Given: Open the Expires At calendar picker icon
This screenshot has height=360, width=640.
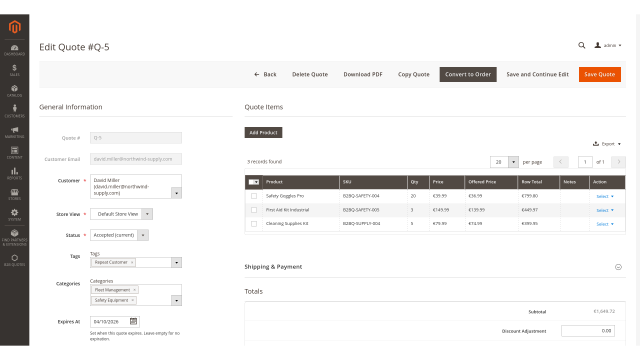Looking at the screenshot, I should (133, 322).
